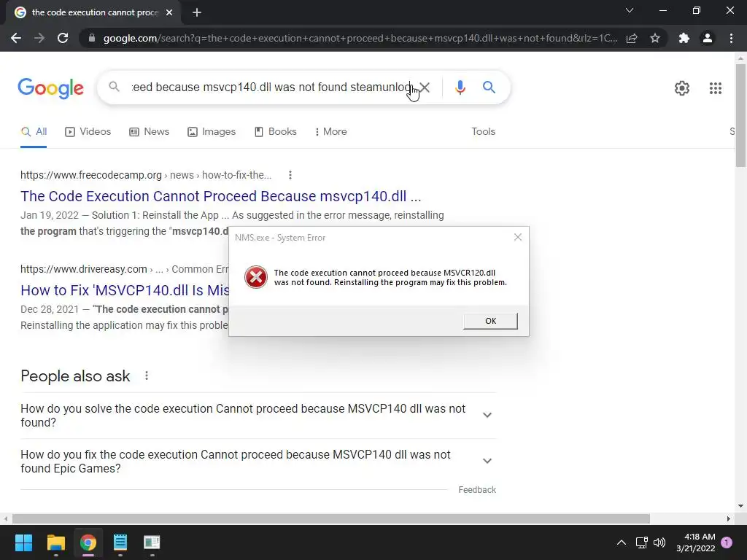Open Driver Easy MSVCP140.dll result link

125,290
